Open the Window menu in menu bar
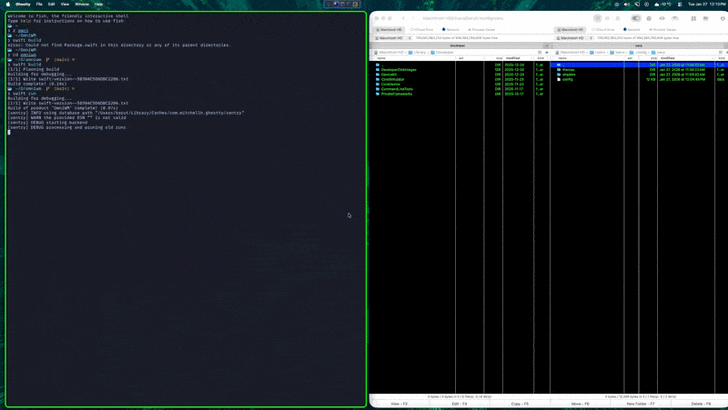Screen dimensions: 728x410 pyautogui.click(x=82, y=4)
